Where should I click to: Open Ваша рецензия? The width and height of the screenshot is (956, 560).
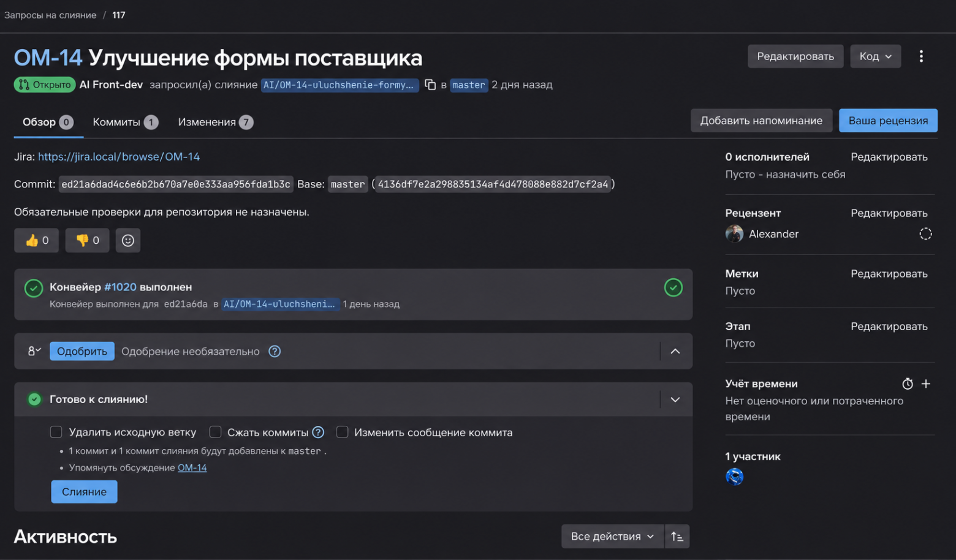click(x=888, y=121)
